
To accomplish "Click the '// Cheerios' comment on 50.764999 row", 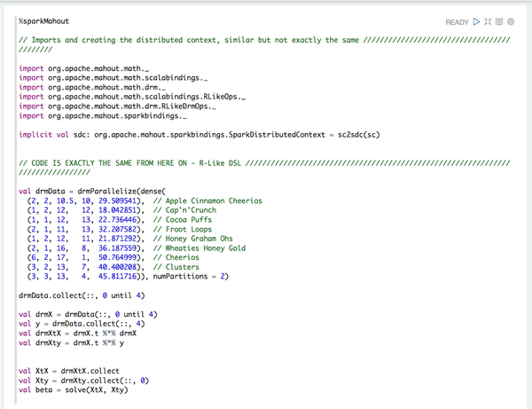I will (176, 257).
